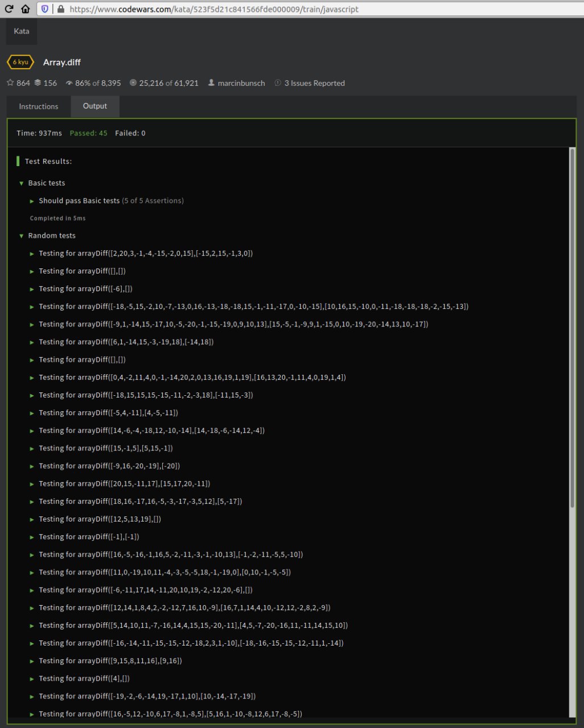
Task: Expand test arrayDiff([-5,4,-11],[4,-5,-11])
Action: click(32, 413)
